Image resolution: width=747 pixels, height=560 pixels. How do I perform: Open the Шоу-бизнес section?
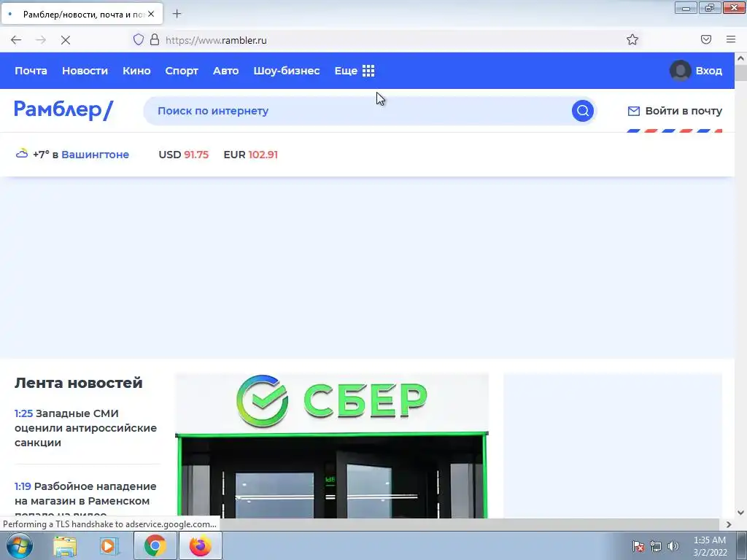click(x=286, y=71)
